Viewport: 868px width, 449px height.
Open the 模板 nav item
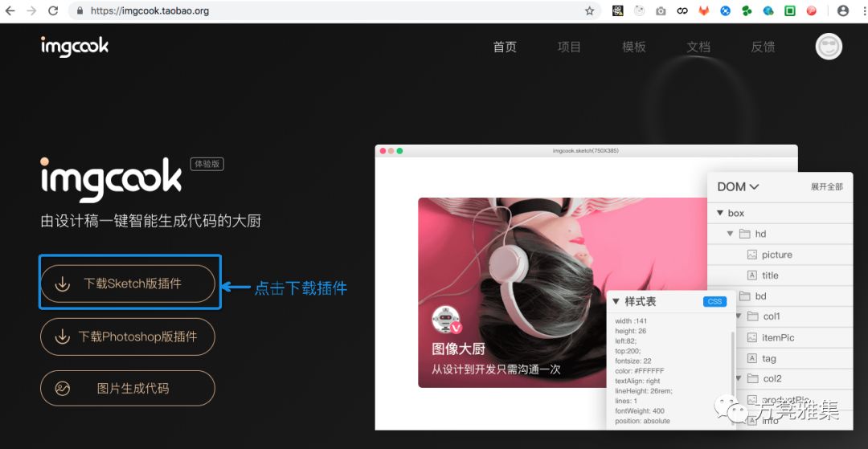634,47
